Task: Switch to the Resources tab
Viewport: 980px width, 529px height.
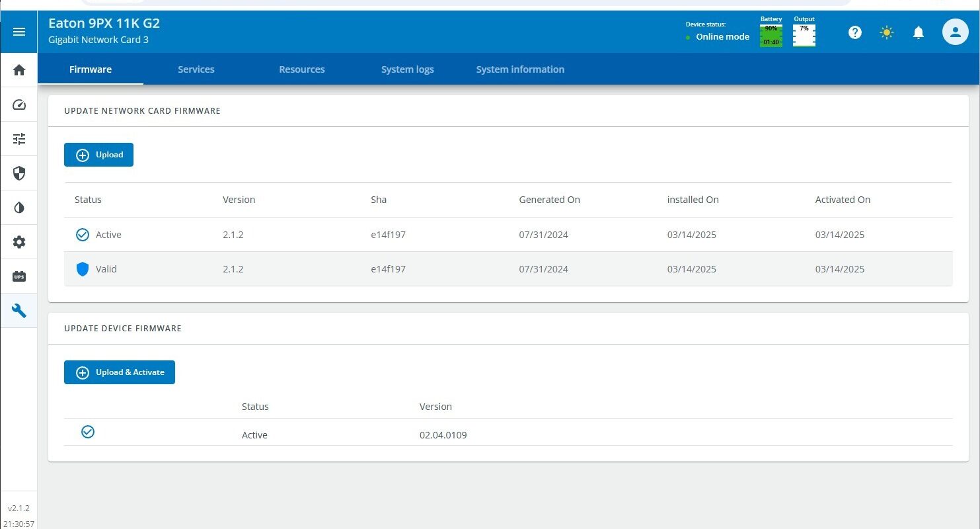Action: [x=302, y=69]
